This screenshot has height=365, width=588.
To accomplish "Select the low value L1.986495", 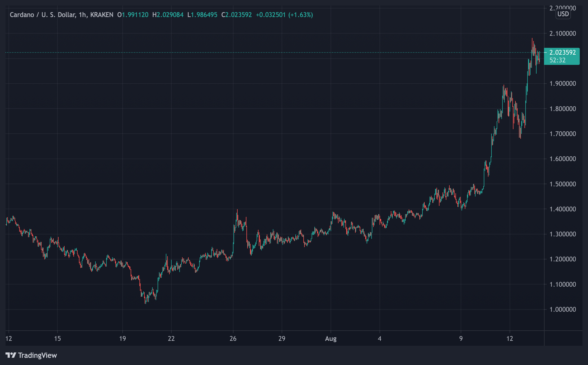I will (202, 16).
